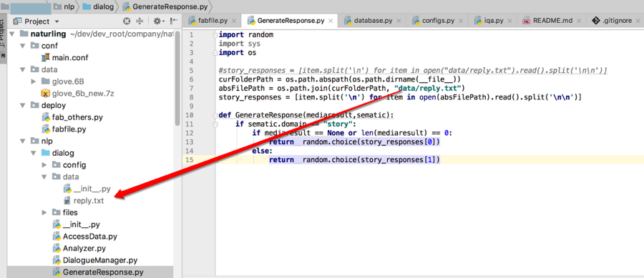Close the configs.py tab
644x278 pixels.
[460, 21]
